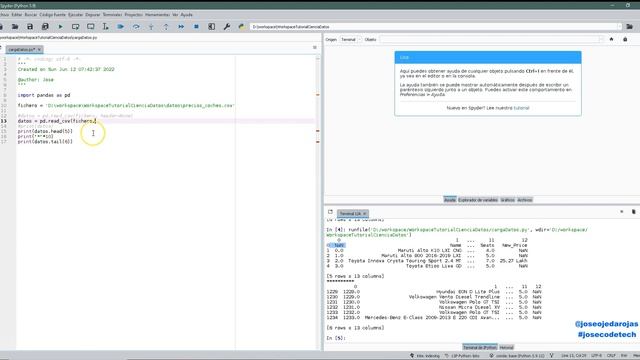The image size is (640, 360).
Task: Click the clipboard icon in console header
Action: click(x=633, y=212)
